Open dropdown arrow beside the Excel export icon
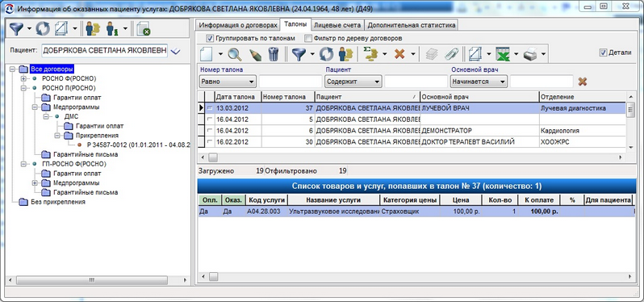 click(x=516, y=54)
